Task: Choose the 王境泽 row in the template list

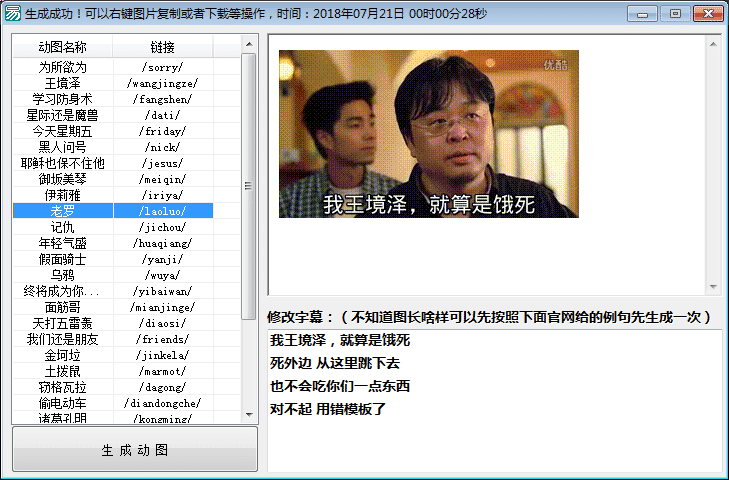Action: pos(63,83)
